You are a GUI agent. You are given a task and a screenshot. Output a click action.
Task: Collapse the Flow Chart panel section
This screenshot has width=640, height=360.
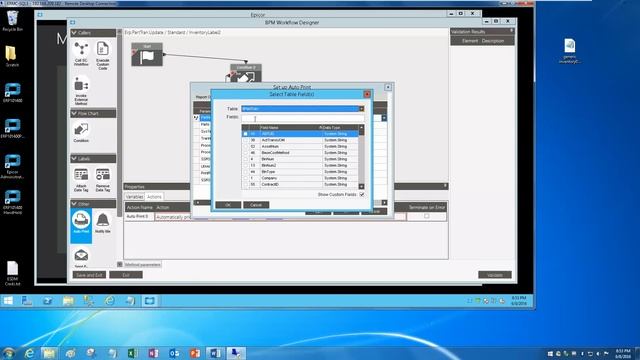[74, 113]
